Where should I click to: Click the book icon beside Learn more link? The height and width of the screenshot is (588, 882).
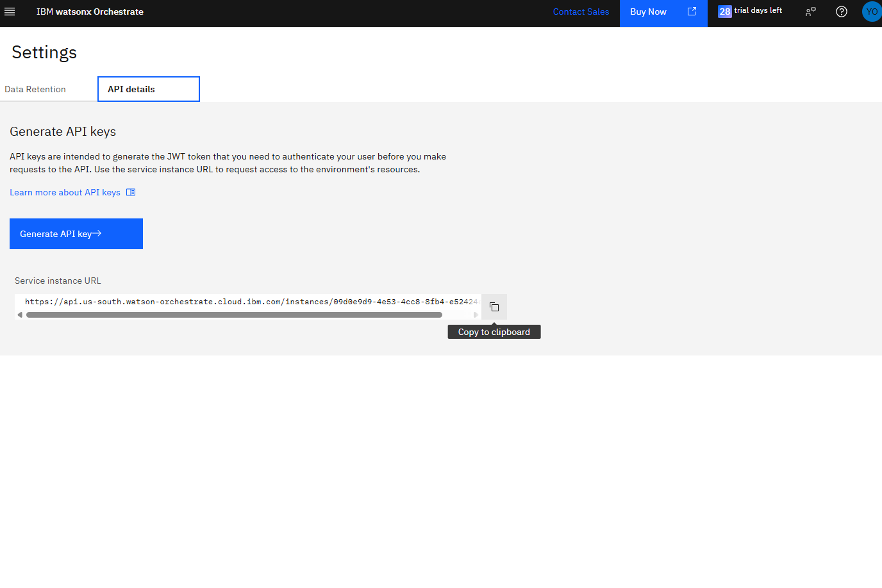(131, 192)
